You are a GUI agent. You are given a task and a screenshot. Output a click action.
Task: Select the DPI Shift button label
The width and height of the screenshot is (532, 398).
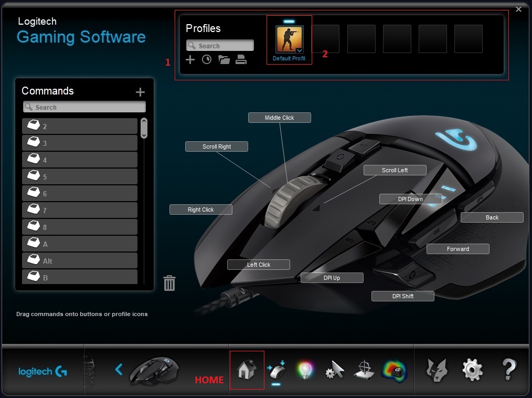pyautogui.click(x=403, y=296)
